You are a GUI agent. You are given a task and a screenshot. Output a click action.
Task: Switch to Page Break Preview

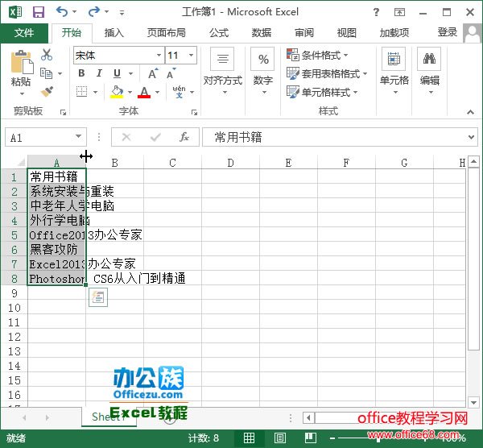pyautogui.click(x=311, y=438)
